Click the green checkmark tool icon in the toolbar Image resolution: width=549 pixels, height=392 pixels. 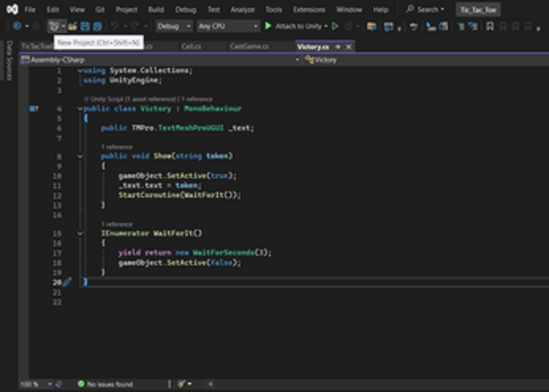point(413,26)
